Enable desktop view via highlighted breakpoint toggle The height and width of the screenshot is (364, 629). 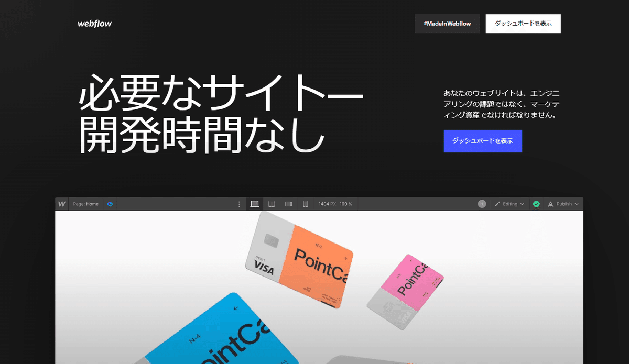[x=254, y=204]
